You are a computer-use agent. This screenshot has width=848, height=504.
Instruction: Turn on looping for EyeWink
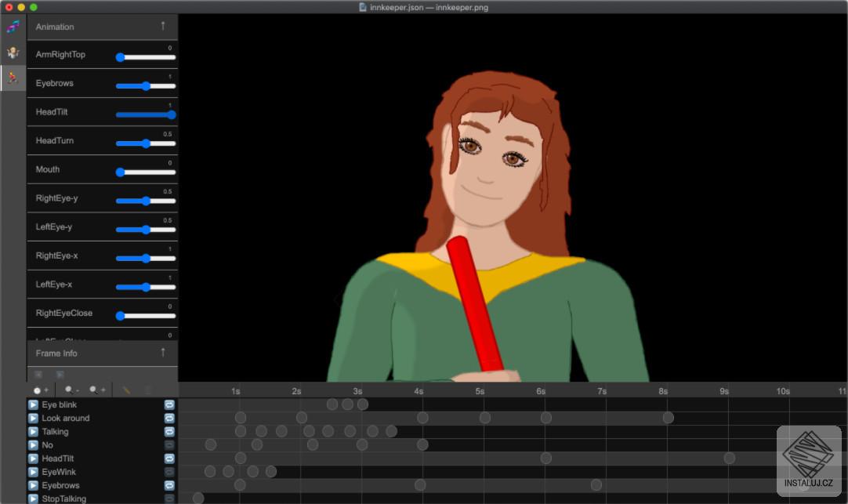coord(169,472)
